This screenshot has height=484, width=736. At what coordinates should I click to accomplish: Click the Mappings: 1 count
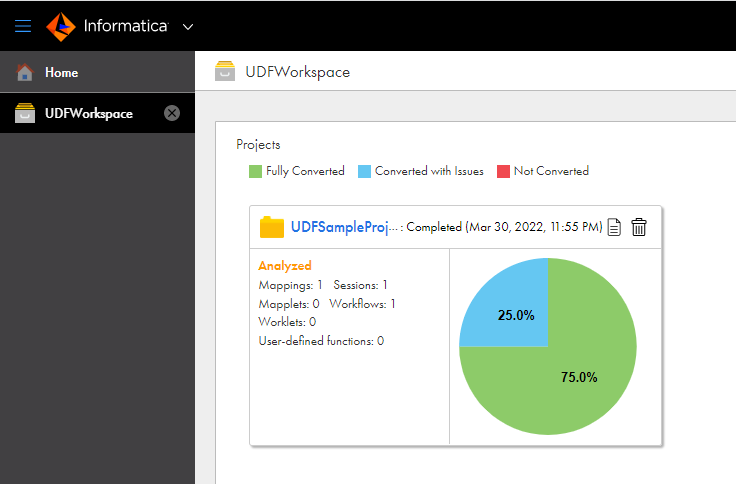point(291,285)
